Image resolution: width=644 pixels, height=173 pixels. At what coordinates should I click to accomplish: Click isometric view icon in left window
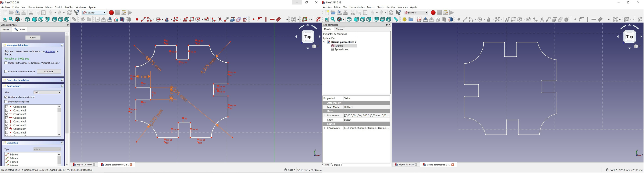(27, 19)
